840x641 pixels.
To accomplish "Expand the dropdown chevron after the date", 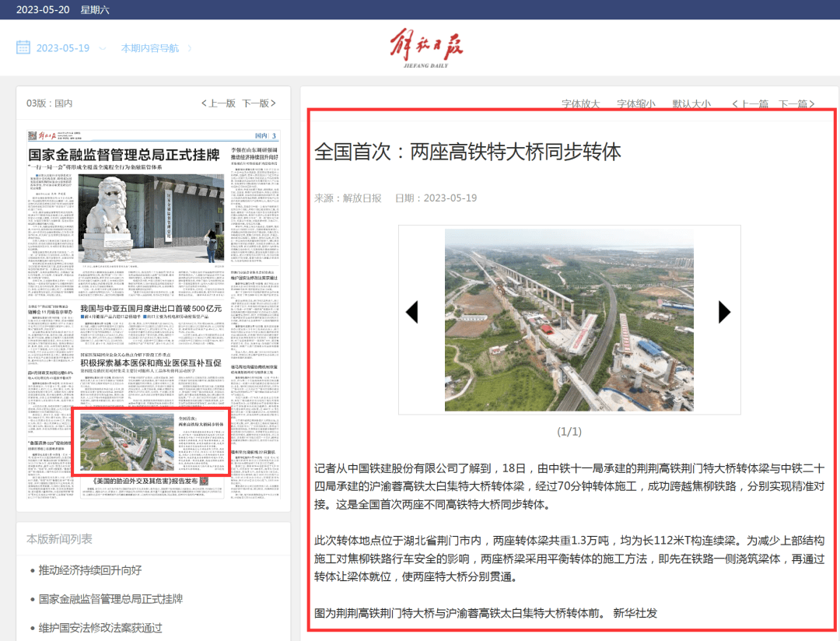I will pyautogui.click(x=103, y=48).
